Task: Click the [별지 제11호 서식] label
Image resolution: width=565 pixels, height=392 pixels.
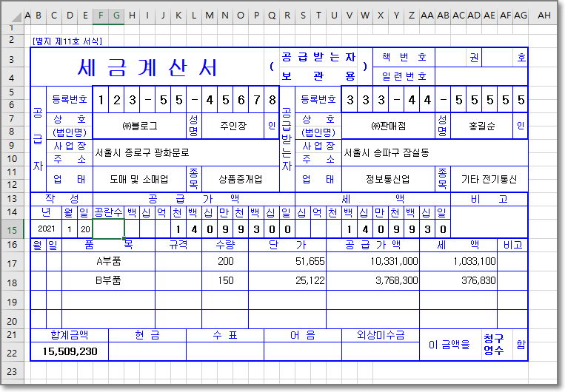Action: pos(67,41)
